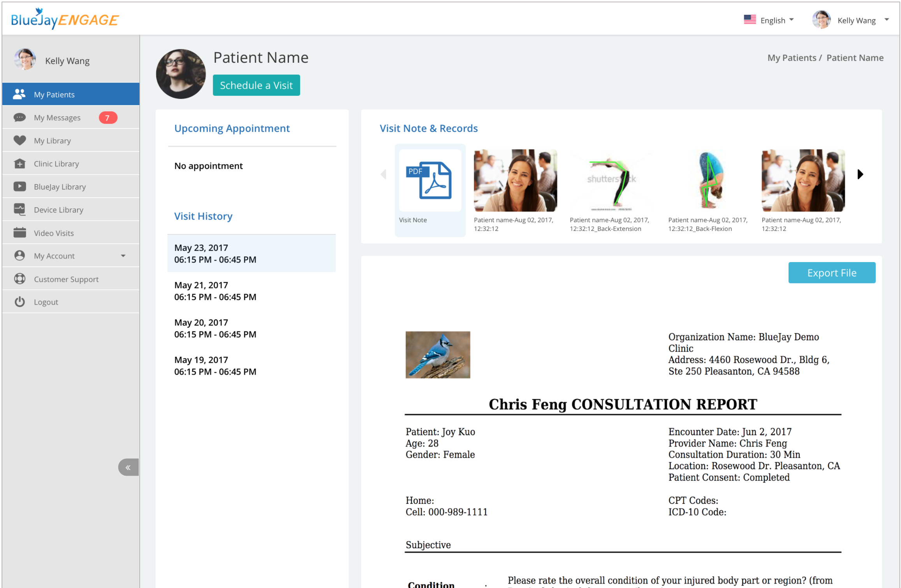Click the Clinic Library building icon

click(19, 164)
